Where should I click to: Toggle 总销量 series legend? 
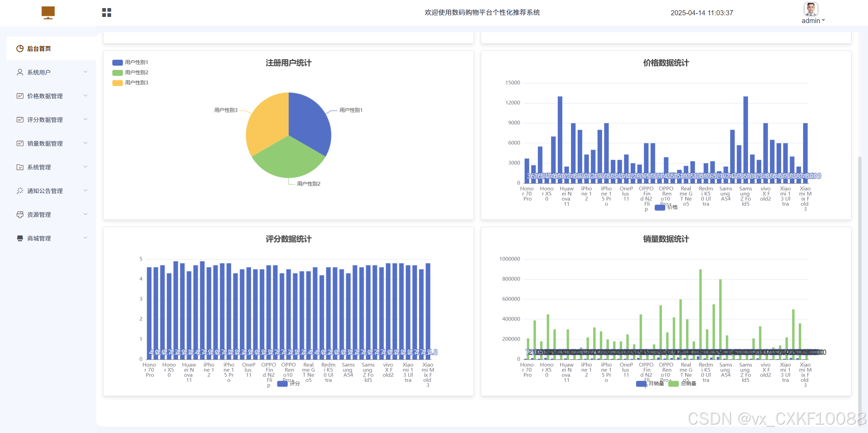[x=688, y=383]
